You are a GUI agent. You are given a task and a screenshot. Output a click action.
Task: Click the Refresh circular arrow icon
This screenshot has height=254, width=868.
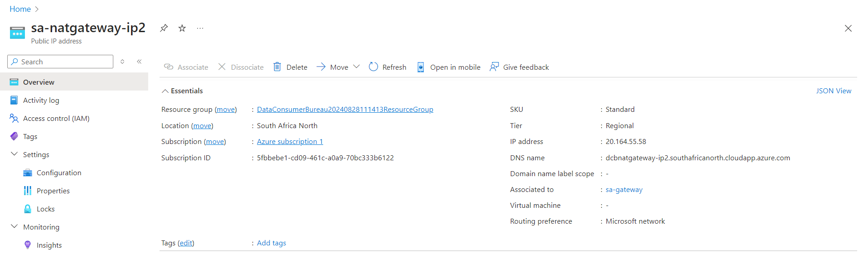pos(373,67)
